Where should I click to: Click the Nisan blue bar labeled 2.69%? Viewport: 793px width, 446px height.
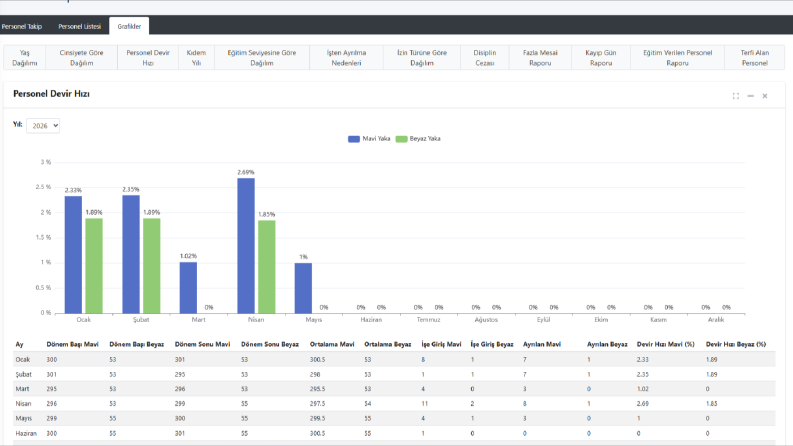point(246,245)
